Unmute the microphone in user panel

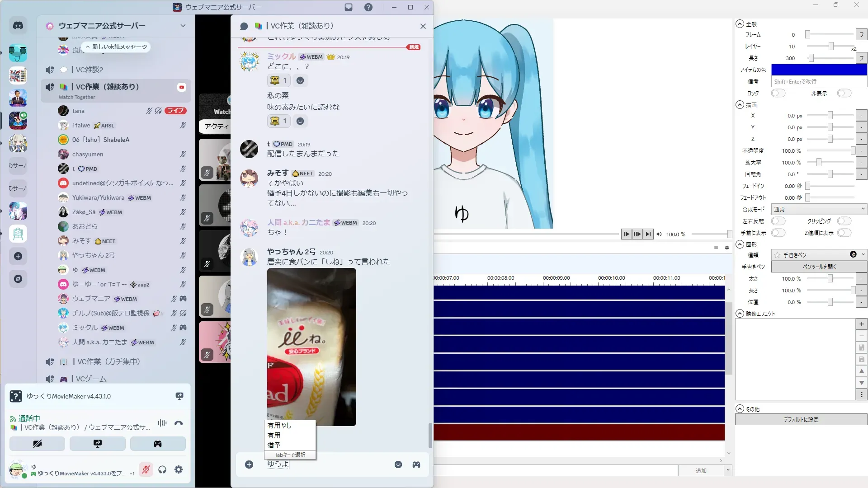point(146,470)
